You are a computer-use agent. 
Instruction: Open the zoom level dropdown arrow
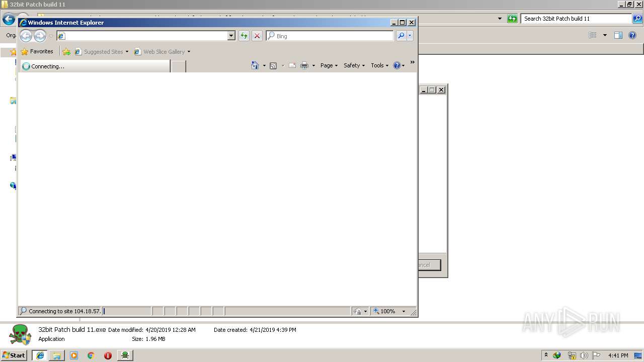404,311
